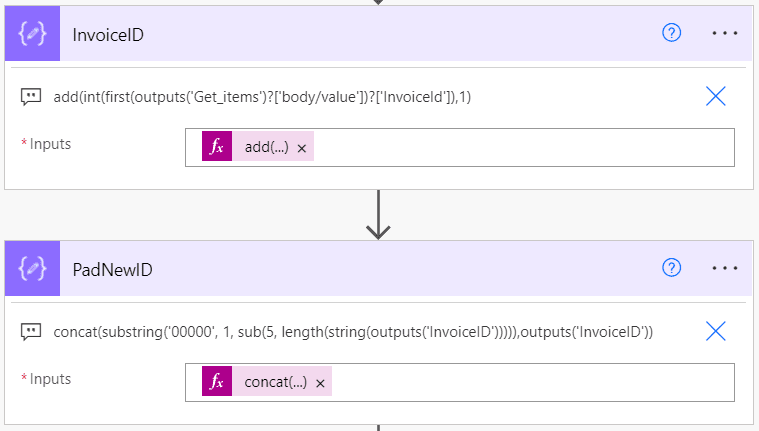Viewport: 759px width, 431px height.
Task: Click the InvoiceID compose action icon
Action: click(x=32, y=33)
